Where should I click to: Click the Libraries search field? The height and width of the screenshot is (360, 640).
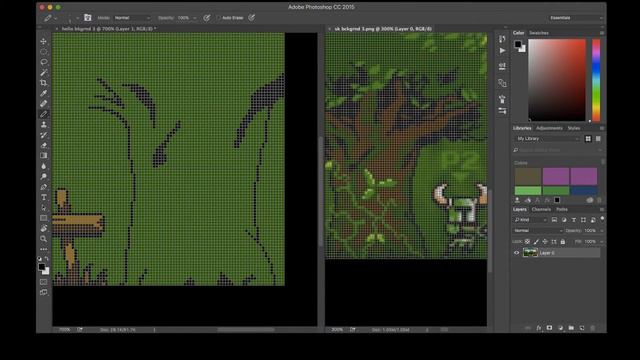[557, 150]
